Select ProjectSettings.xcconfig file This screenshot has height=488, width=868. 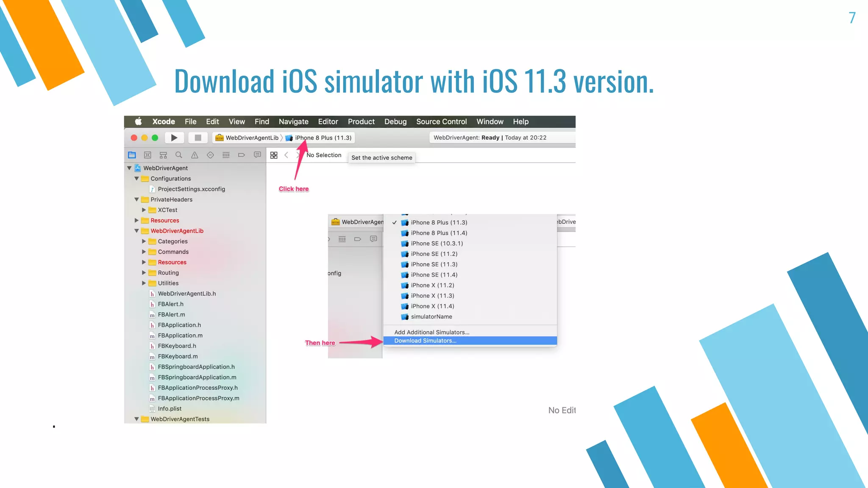187,189
